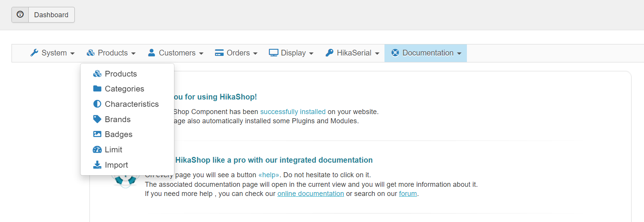644x222 pixels.
Task: Follow the 'successfully installed' link
Action: (x=293, y=112)
